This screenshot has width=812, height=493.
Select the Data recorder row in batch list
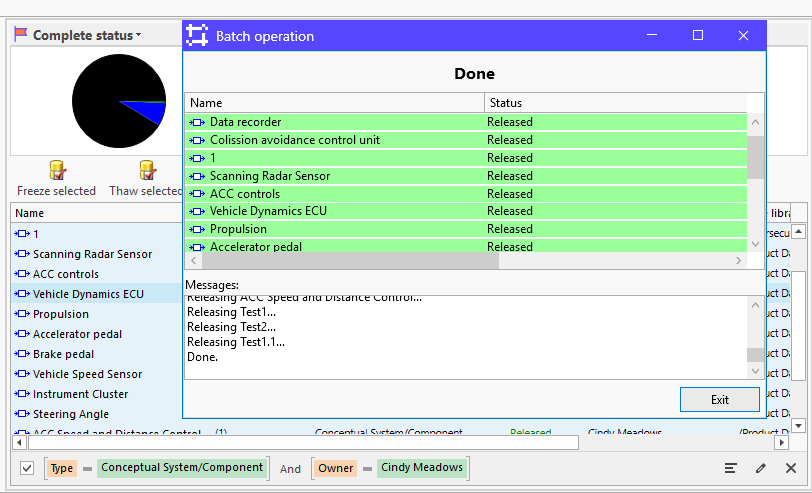click(x=466, y=122)
